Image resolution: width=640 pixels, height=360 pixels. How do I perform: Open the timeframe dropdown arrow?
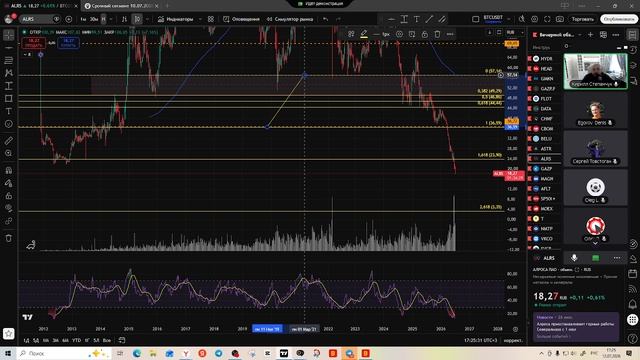pyautogui.click(x=111, y=19)
